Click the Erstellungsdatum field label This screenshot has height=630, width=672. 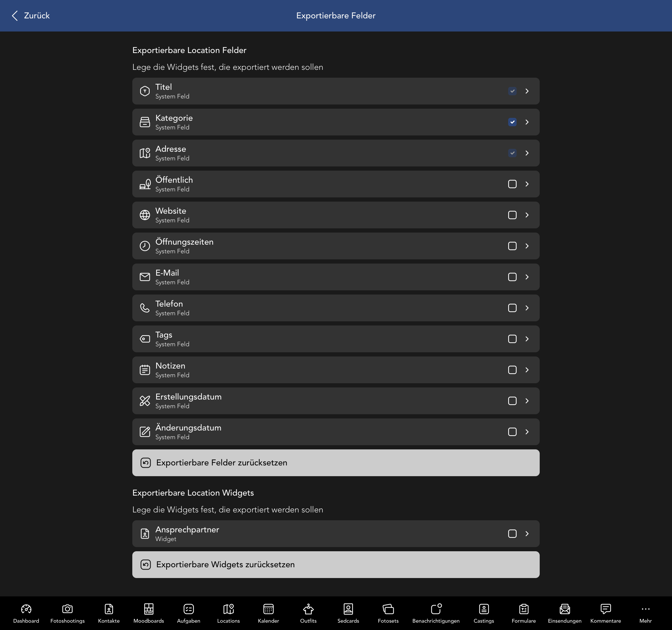coord(189,397)
